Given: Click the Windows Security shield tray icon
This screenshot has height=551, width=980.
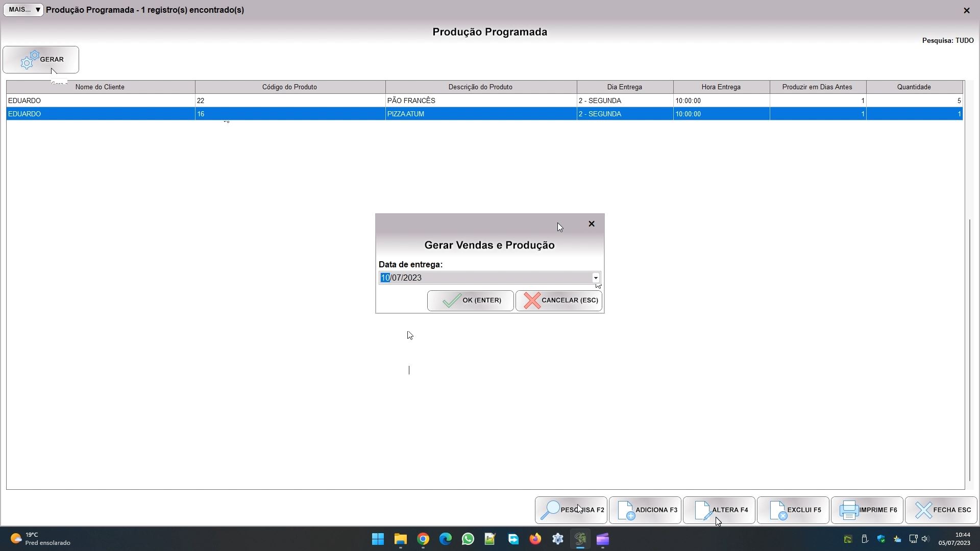Looking at the screenshot, I should pyautogui.click(x=881, y=539).
